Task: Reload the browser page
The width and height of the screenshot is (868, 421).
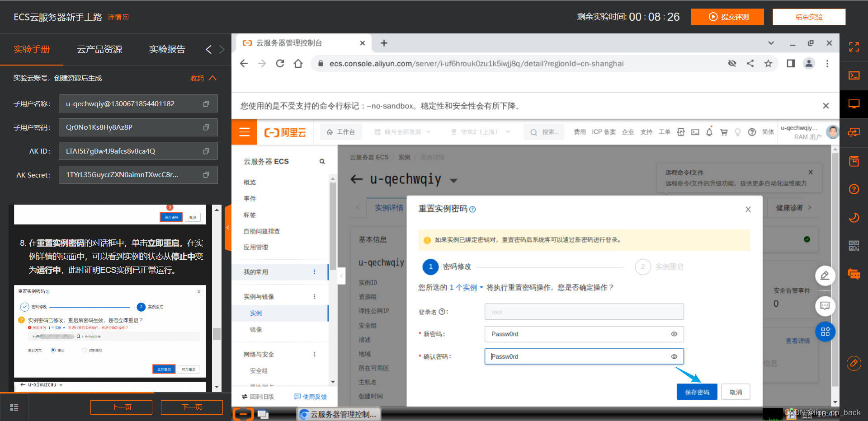Action: [x=280, y=64]
